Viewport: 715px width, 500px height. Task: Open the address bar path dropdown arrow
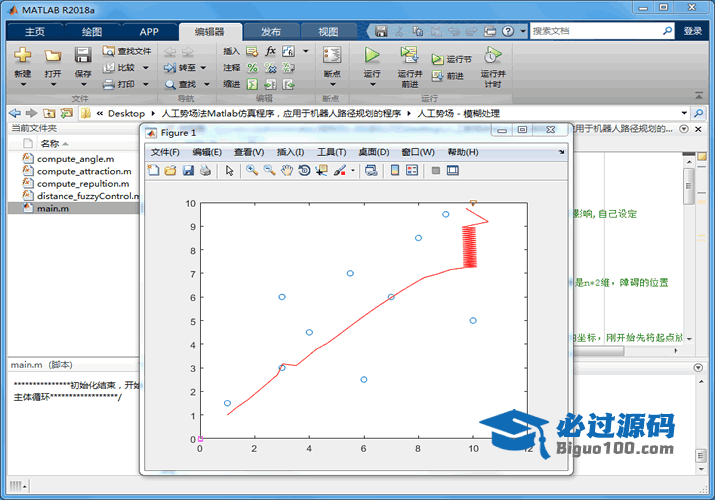tap(684, 113)
